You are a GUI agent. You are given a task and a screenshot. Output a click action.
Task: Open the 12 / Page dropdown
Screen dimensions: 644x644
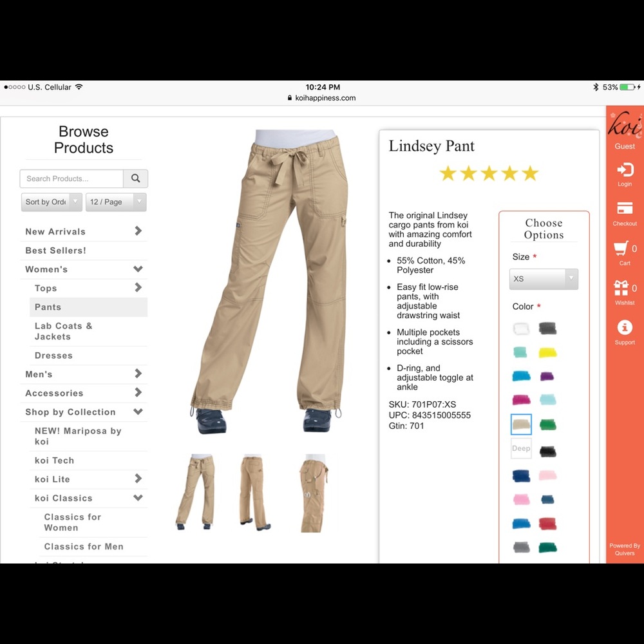tap(116, 202)
